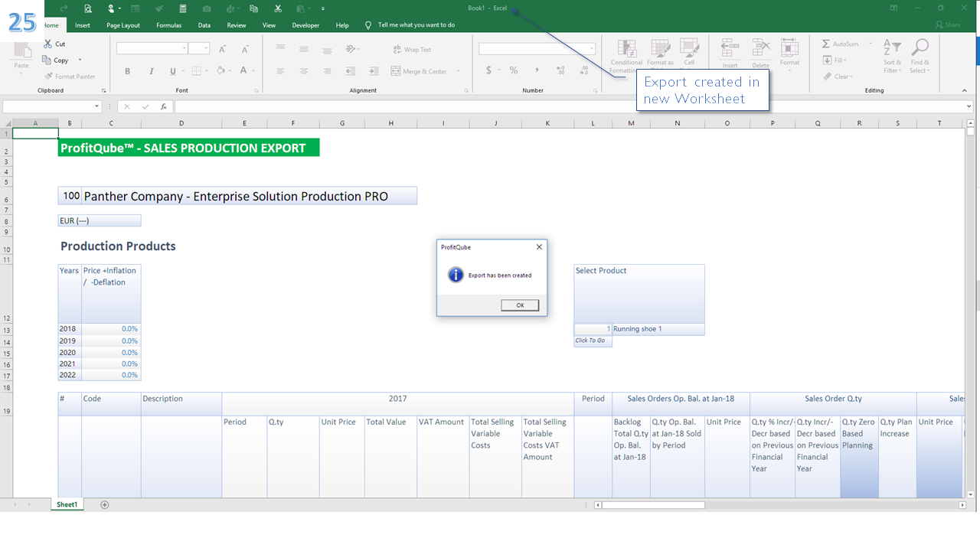This screenshot has width=980, height=551.
Task: Click Wrap Text
Action: pyautogui.click(x=412, y=50)
